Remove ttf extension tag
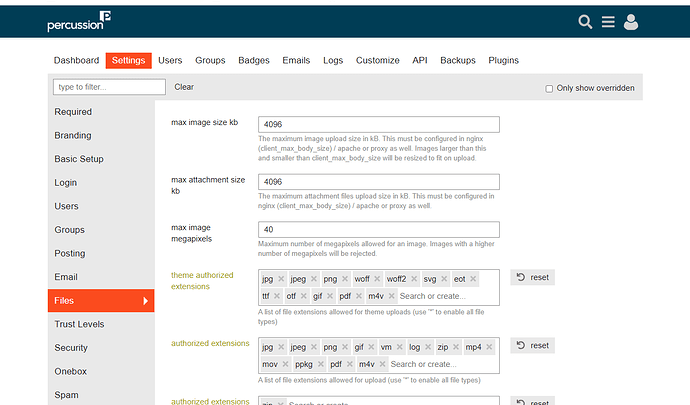The height and width of the screenshot is (405, 690). click(x=277, y=296)
